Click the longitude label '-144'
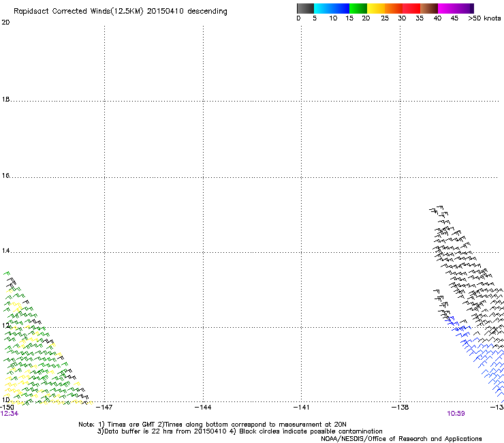The image size is (504, 443). point(203,408)
